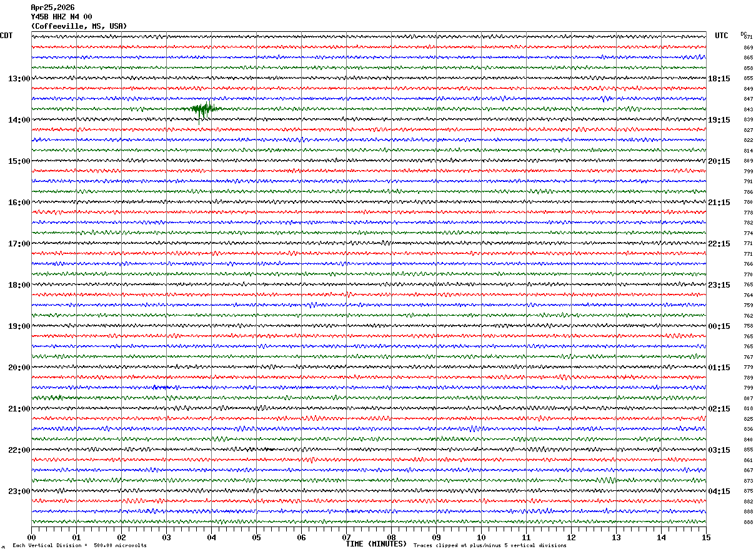This screenshot has height=554, width=756.
Task: Select the 19:00 CDT row label
Action: click(19, 326)
